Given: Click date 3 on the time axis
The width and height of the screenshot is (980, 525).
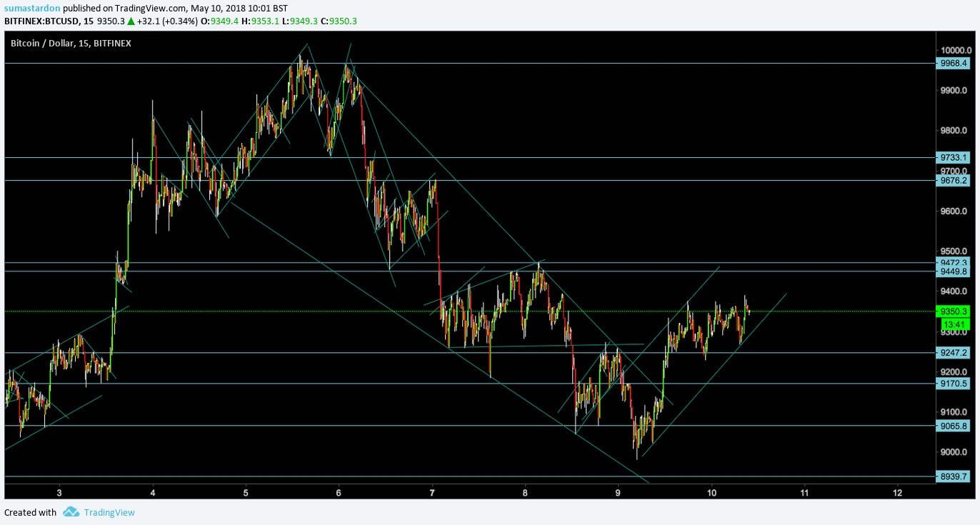Looking at the screenshot, I should tap(59, 492).
